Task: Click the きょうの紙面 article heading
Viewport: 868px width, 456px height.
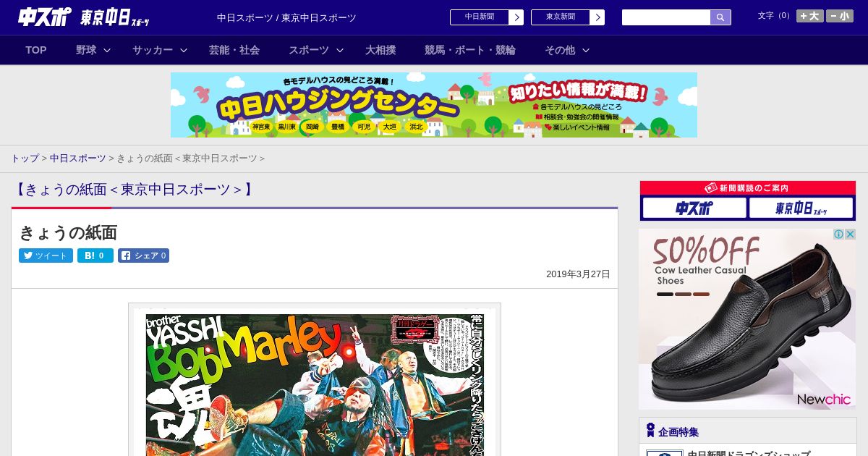Action: click(x=68, y=232)
